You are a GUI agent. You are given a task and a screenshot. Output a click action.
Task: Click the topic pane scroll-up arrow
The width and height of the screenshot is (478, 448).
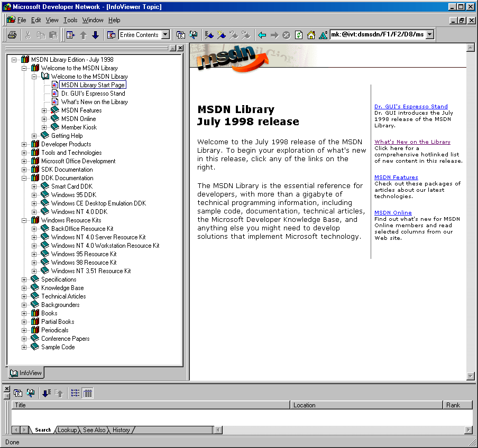tap(471, 48)
